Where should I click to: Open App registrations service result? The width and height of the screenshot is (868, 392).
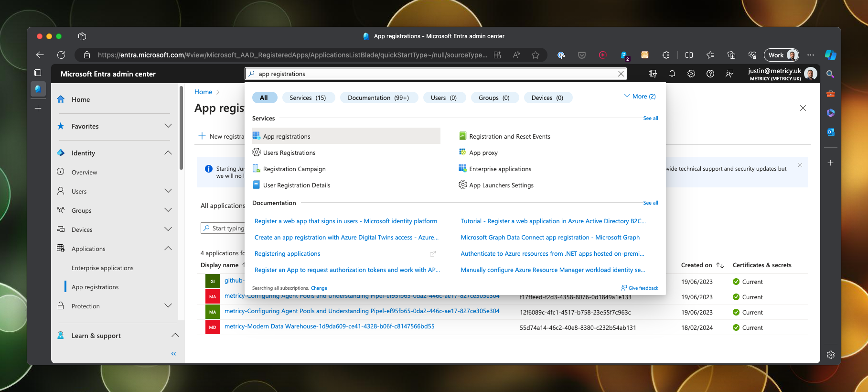(346, 136)
